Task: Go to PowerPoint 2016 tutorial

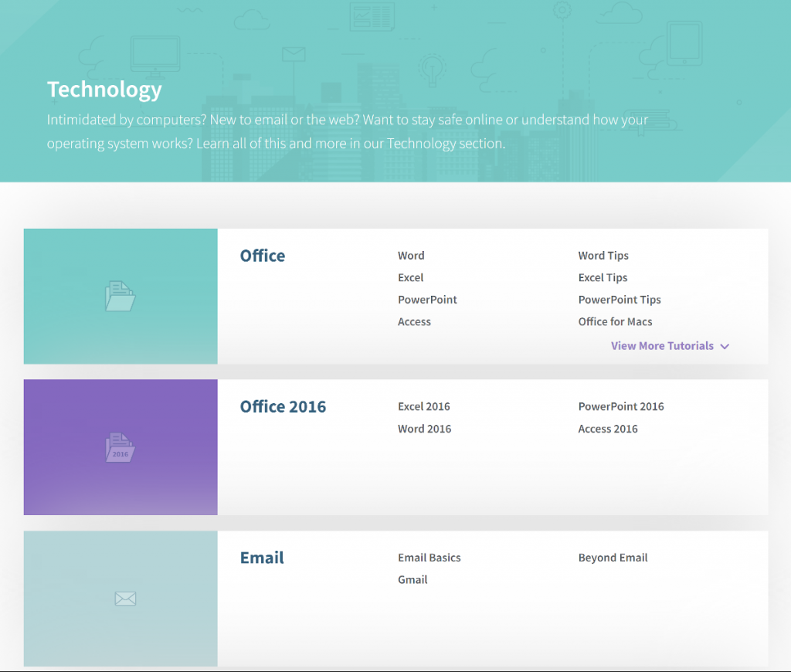Action: click(621, 407)
